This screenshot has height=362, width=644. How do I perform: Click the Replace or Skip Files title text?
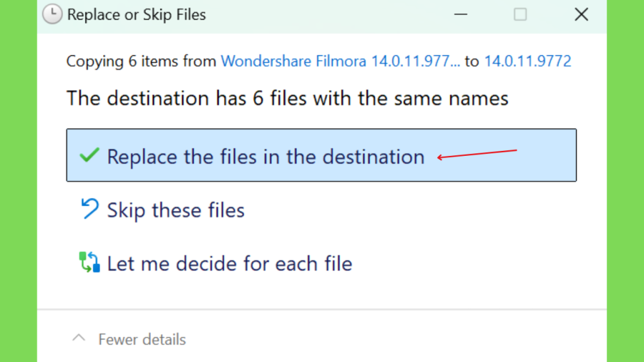[136, 14]
